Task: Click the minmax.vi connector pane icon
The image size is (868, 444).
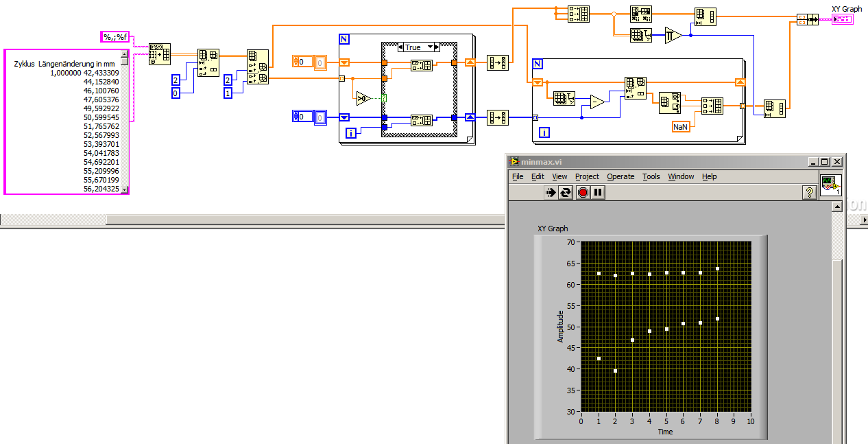Action: pos(830,185)
